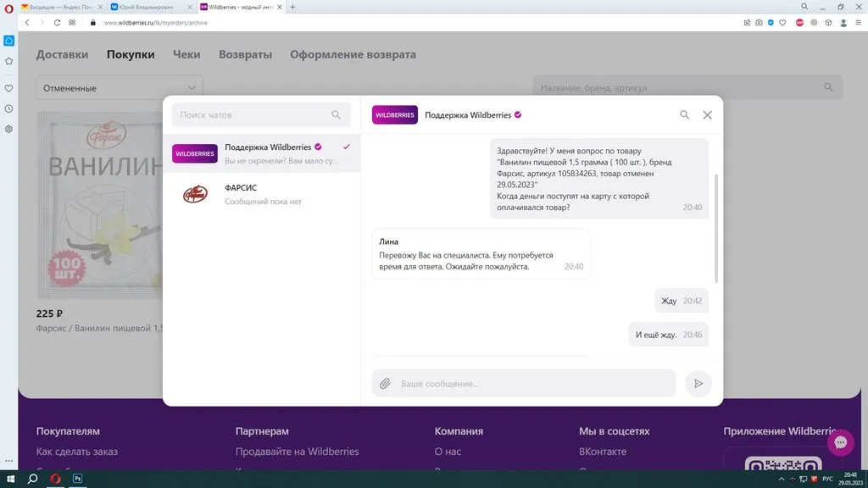Viewport: 868px width, 488px height.
Task: Click the padlock site security icon
Action: pos(93,23)
